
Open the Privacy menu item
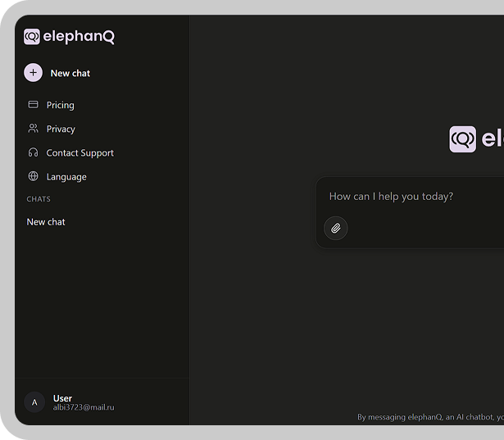(61, 129)
